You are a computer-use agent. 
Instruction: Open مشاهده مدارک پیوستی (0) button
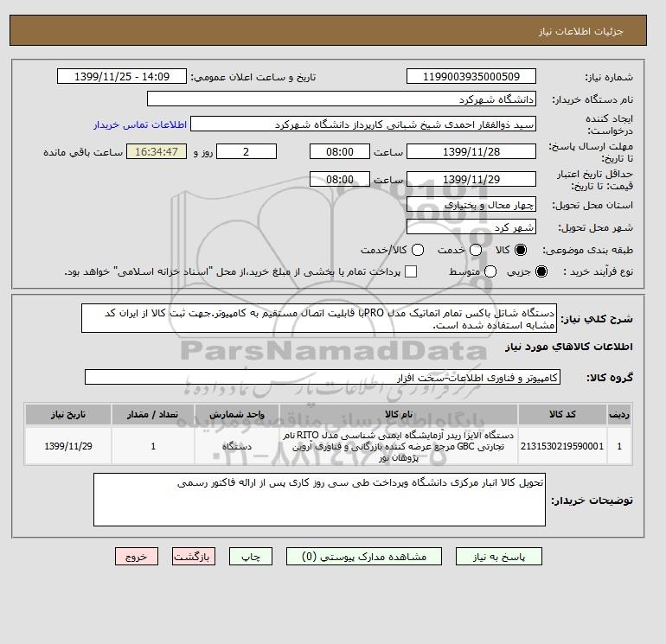pos(364,557)
